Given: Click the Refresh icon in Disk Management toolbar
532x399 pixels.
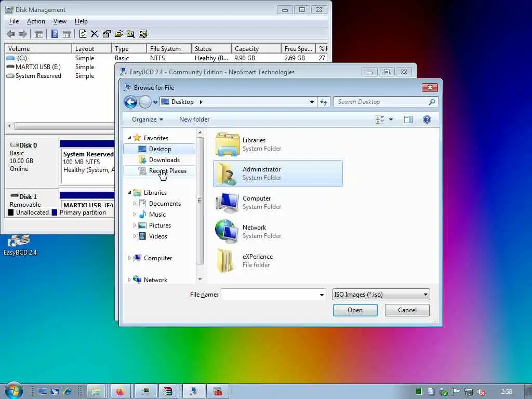Looking at the screenshot, I should coord(83,34).
